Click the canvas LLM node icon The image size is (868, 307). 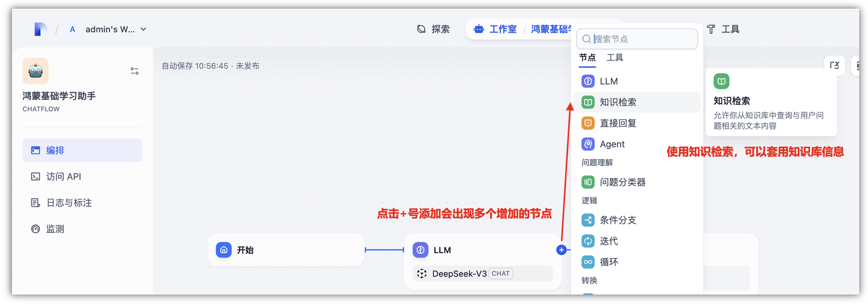pos(420,250)
